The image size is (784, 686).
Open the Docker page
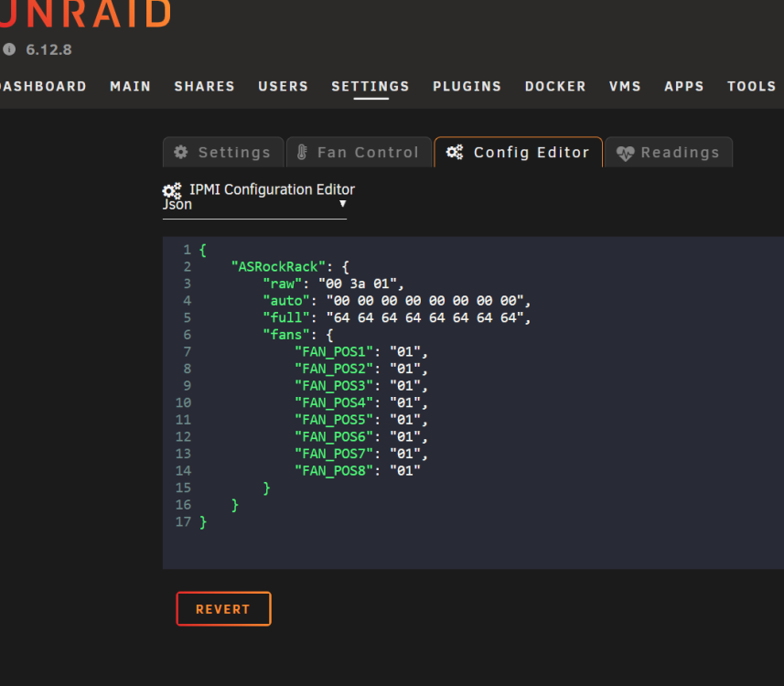tap(555, 87)
